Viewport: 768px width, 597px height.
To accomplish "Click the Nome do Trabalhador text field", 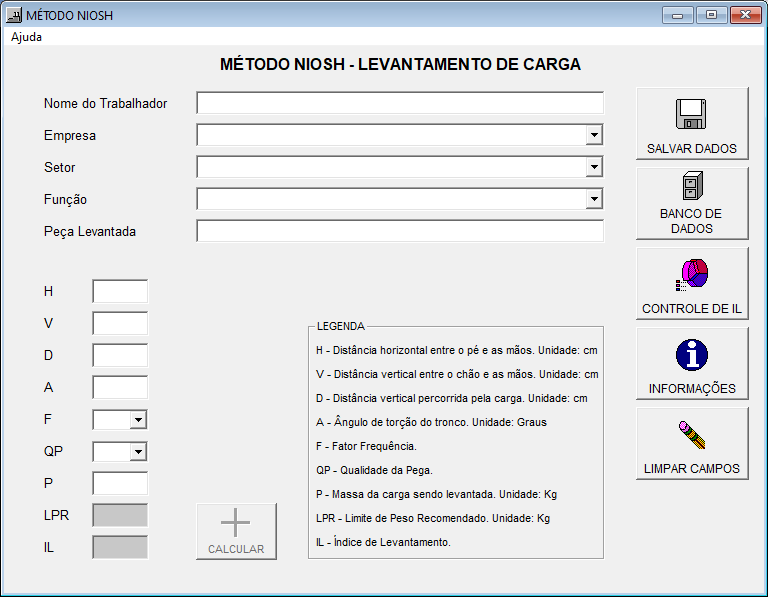I will click(400, 103).
